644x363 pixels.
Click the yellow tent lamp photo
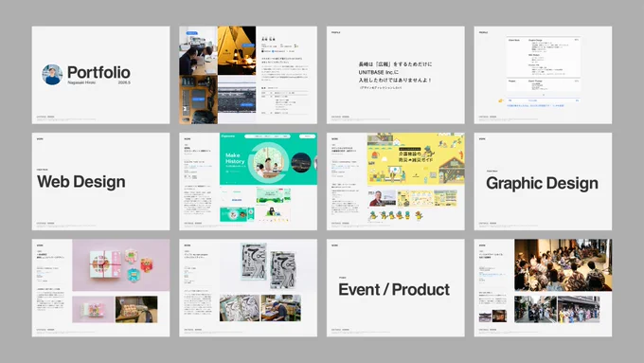(x=237, y=50)
